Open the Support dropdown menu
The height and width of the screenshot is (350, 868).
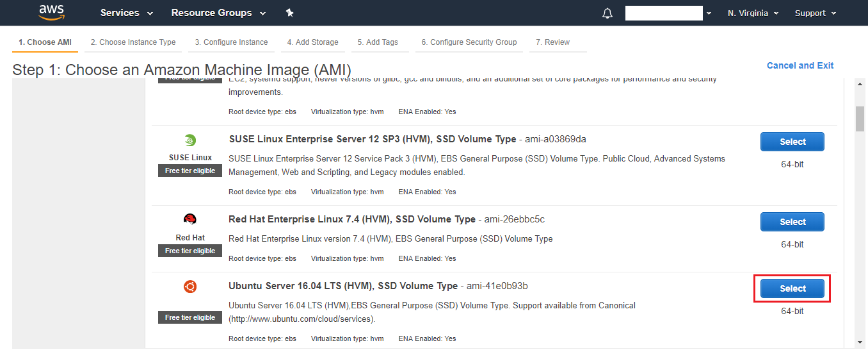816,13
